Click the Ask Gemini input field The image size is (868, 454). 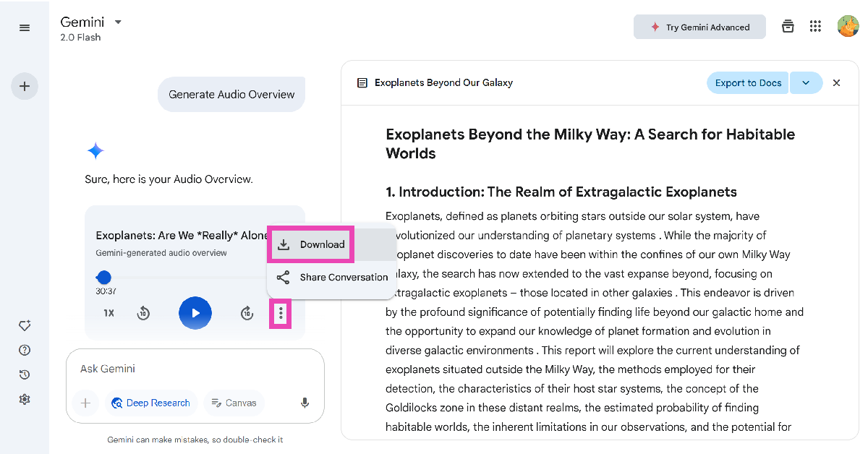coord(188,369)
